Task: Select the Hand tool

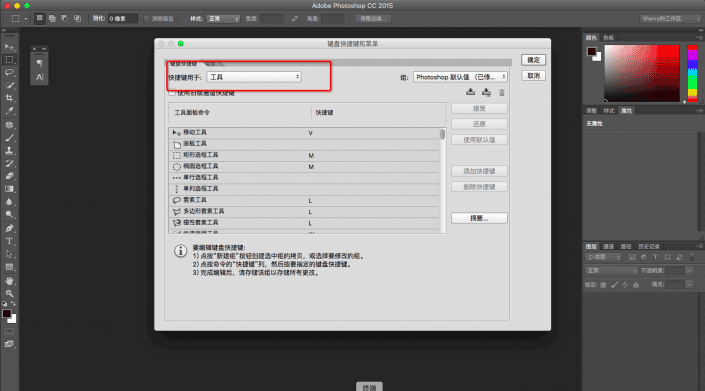Action: (x=9, y=281)
